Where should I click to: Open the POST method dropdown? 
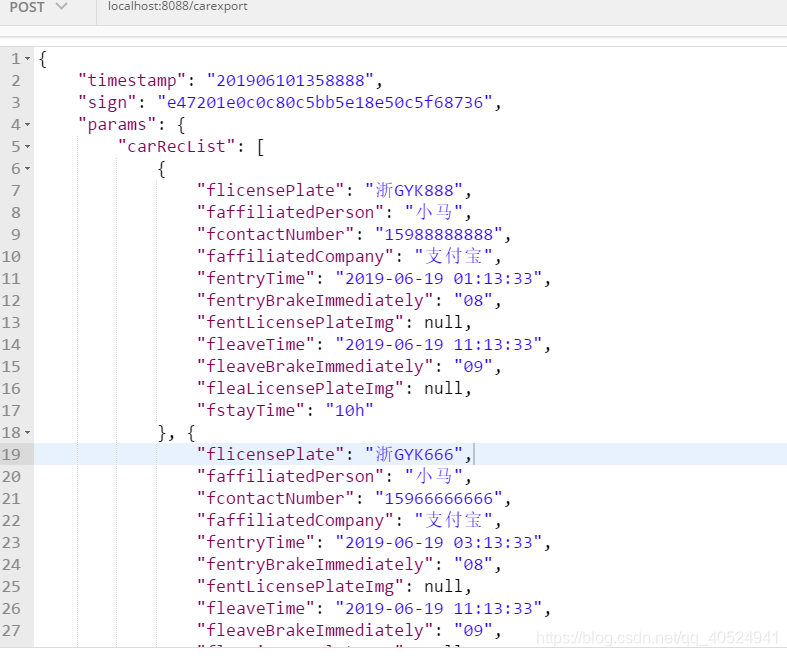tap(38, 7)
